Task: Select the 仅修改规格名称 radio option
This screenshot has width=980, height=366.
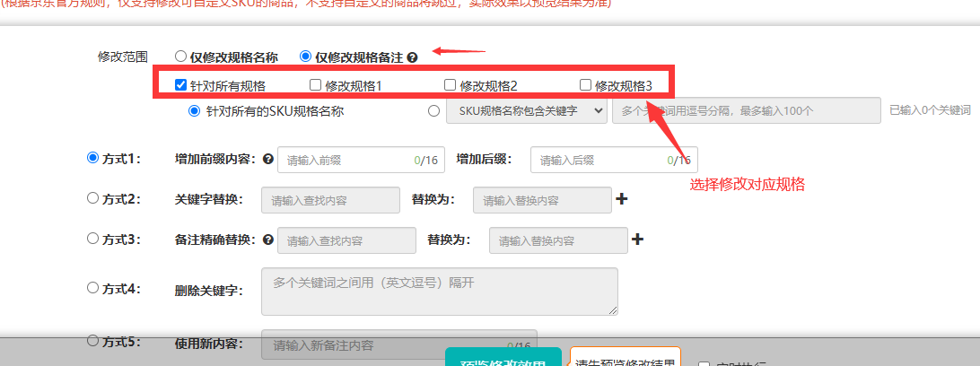Action: coord(180,56)
